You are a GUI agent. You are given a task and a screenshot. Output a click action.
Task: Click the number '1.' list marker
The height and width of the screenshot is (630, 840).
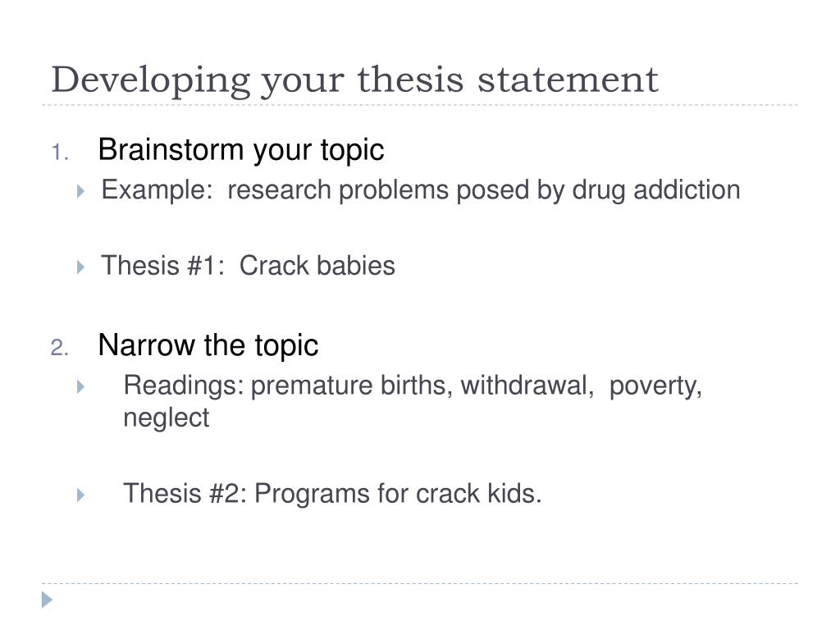(x=60, y=153)
